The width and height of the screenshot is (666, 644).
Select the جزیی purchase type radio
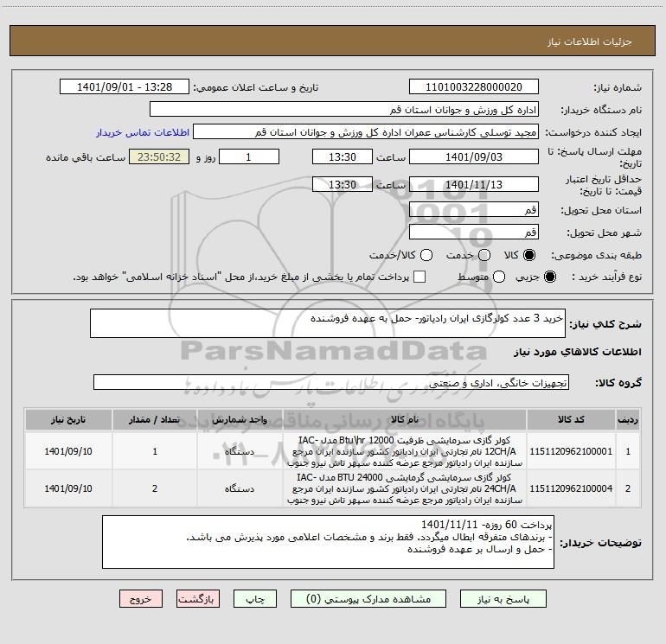coord(550,277)
